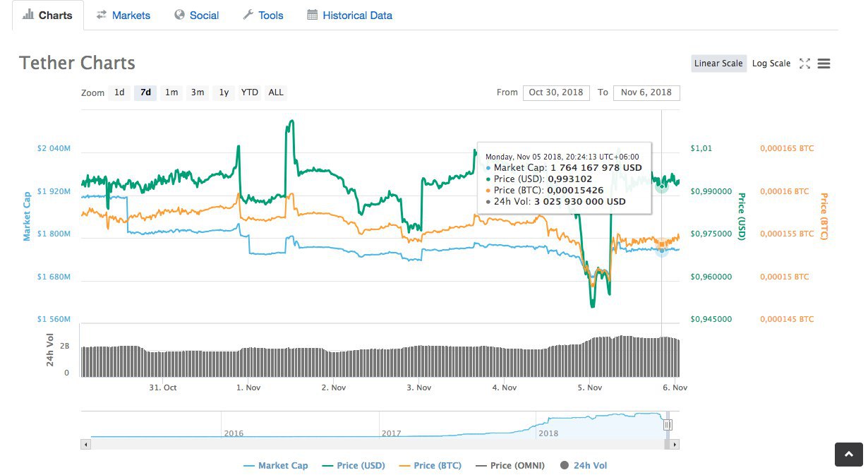
Task: Click 2017 region in the navigator timeline
Action: (391, 433)
